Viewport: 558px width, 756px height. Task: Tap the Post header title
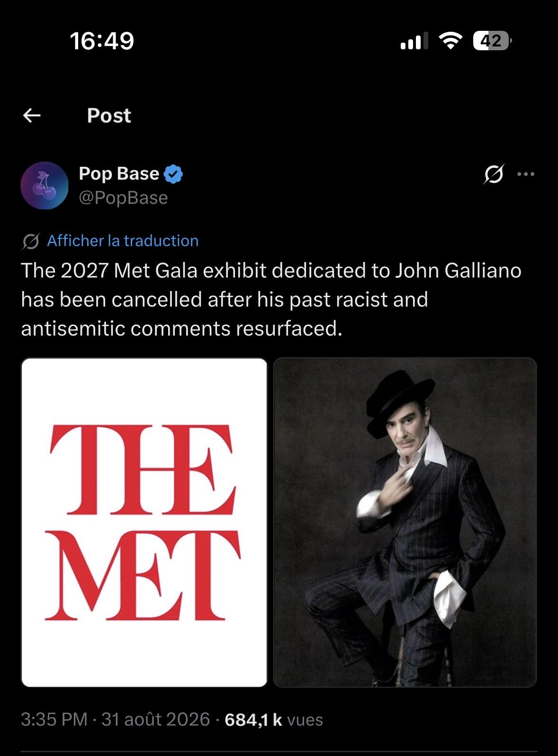(109, 116)
